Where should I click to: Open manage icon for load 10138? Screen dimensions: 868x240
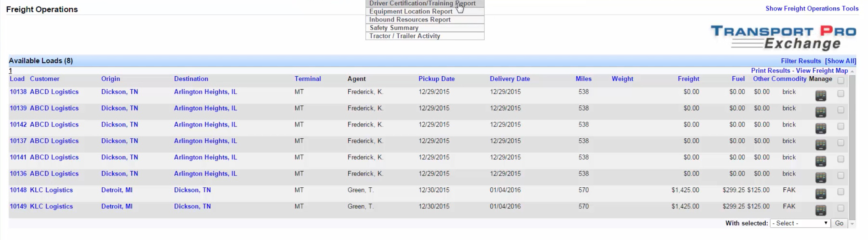tap(820, 96)
